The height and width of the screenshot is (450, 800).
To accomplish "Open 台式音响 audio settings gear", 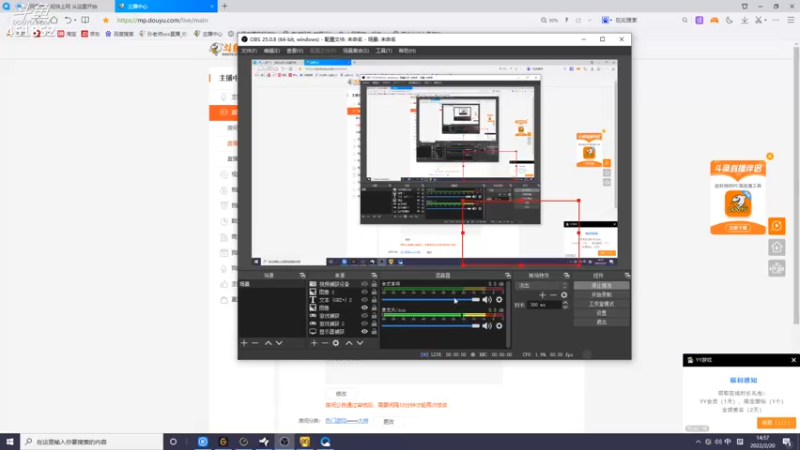I will 499,299.
